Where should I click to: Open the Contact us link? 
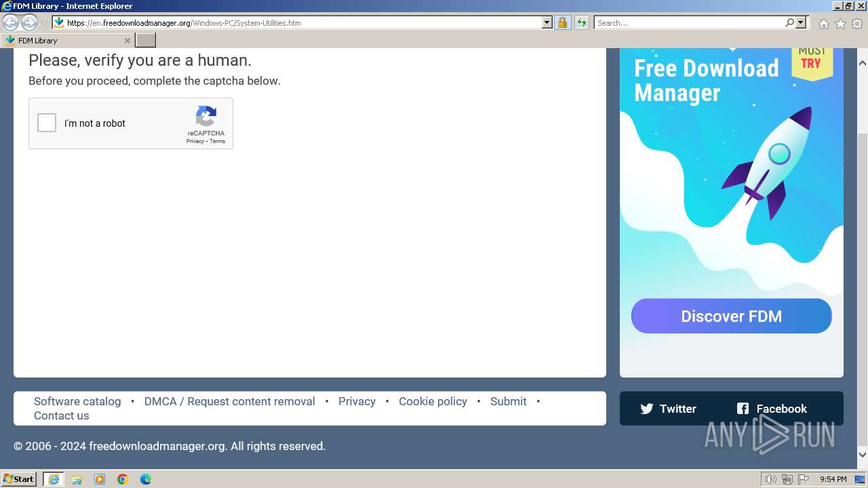[62, 415]
